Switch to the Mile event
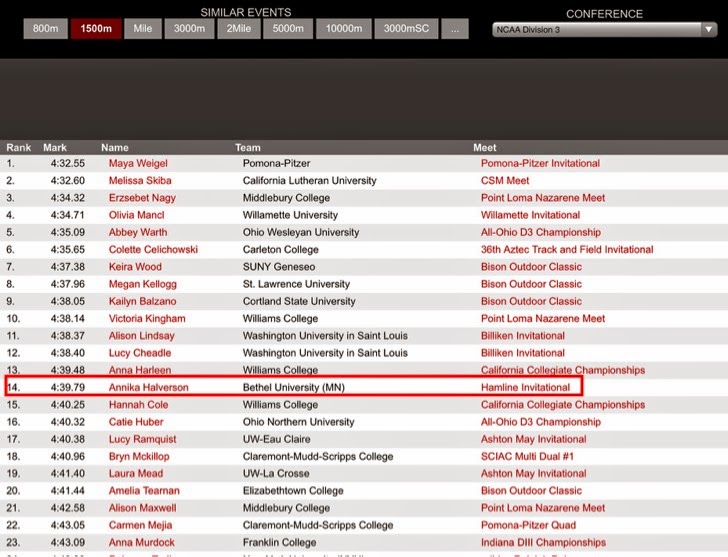Viewport: 728px width, 557px height. point(143,29)
